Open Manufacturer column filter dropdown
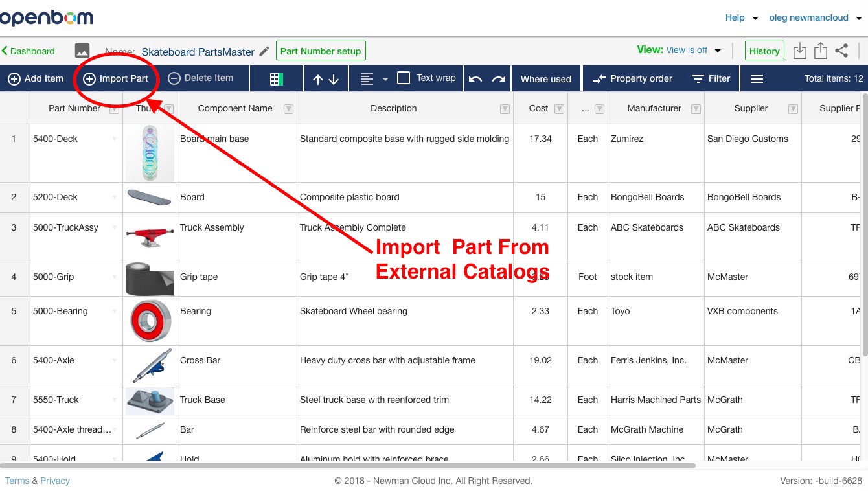 (x=696, y=109)
